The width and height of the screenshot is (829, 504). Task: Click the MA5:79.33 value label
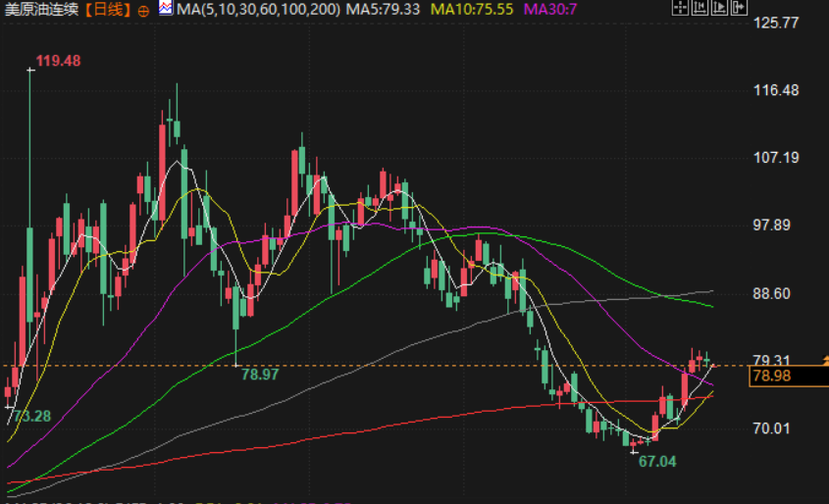pos(383,9)
